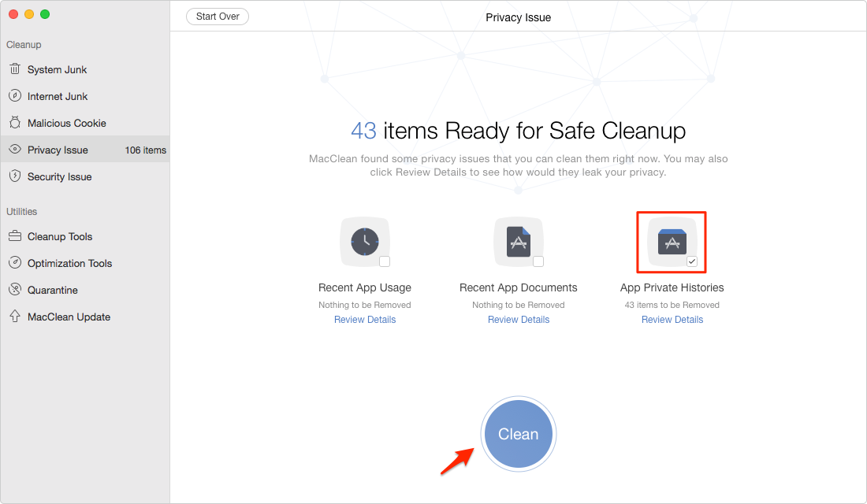Enable the Recent App Usage checkbox
The image size is (867, 504).
point(385,261)
